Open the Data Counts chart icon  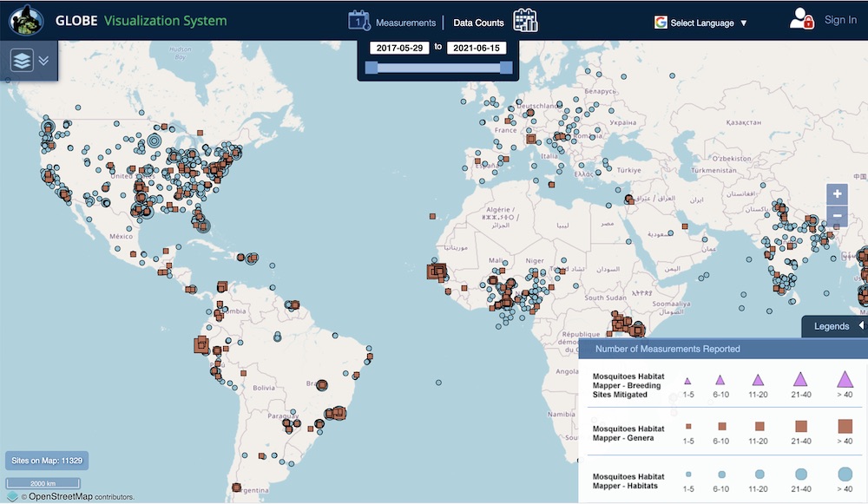pos(525,21)
